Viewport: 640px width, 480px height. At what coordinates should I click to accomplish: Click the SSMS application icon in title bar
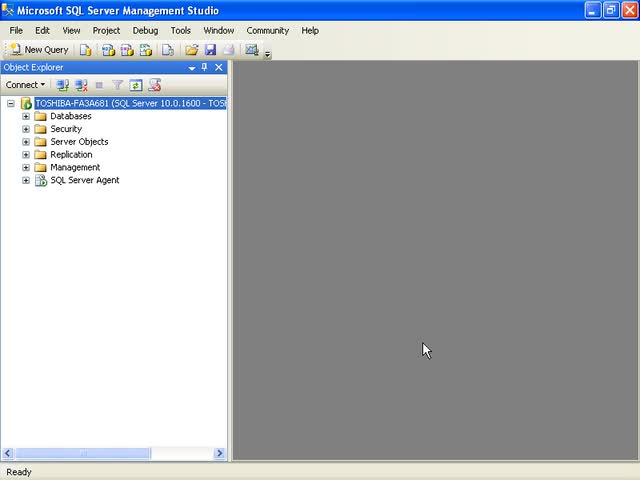point(7,10)
